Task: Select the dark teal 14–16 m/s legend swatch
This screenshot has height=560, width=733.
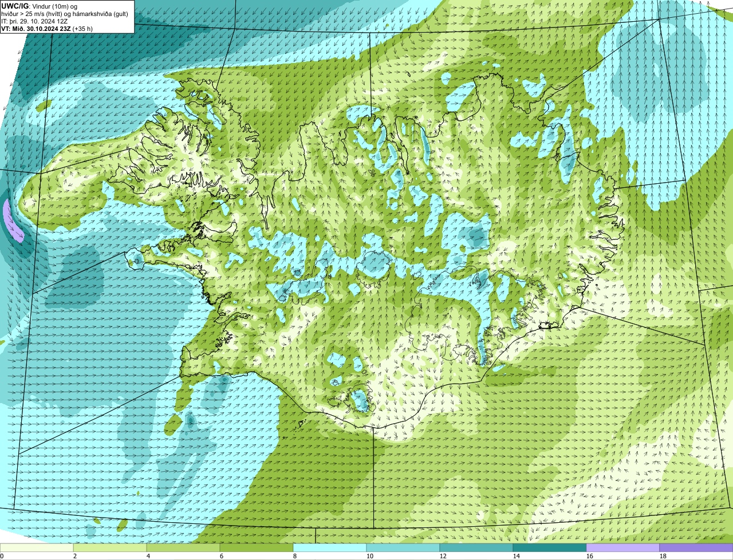Action: (550, 547)
